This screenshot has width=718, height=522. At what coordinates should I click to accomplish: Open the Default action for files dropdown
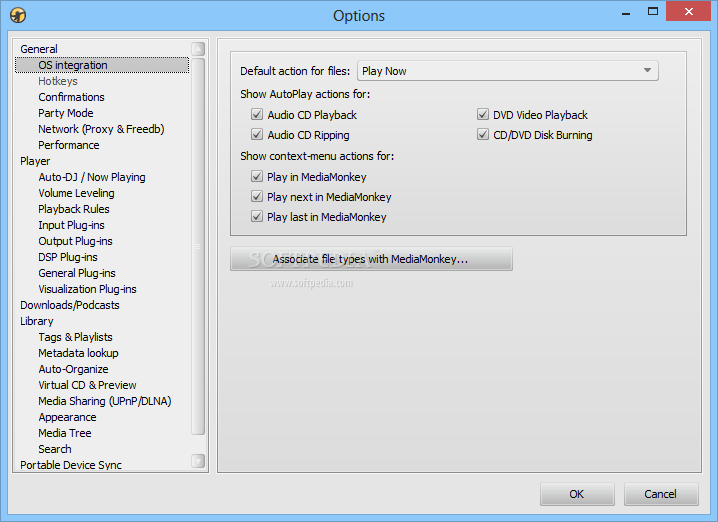pyautogui.click(x=507, y=71)
